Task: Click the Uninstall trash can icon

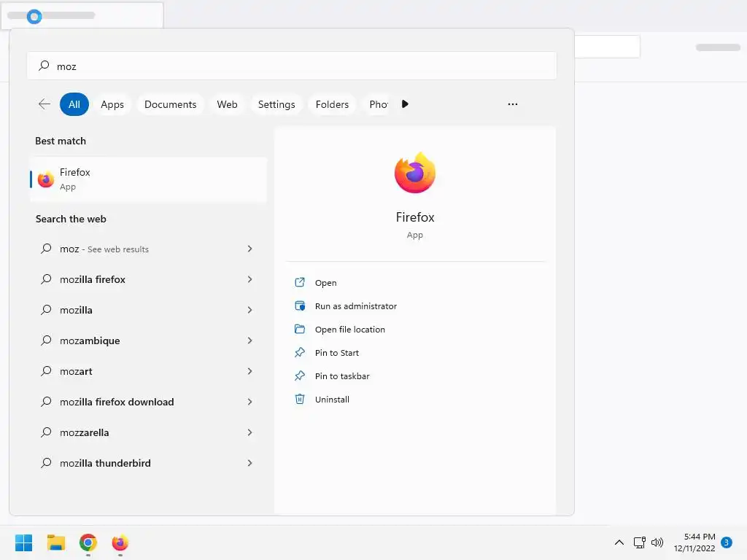Action: (300, 399)
